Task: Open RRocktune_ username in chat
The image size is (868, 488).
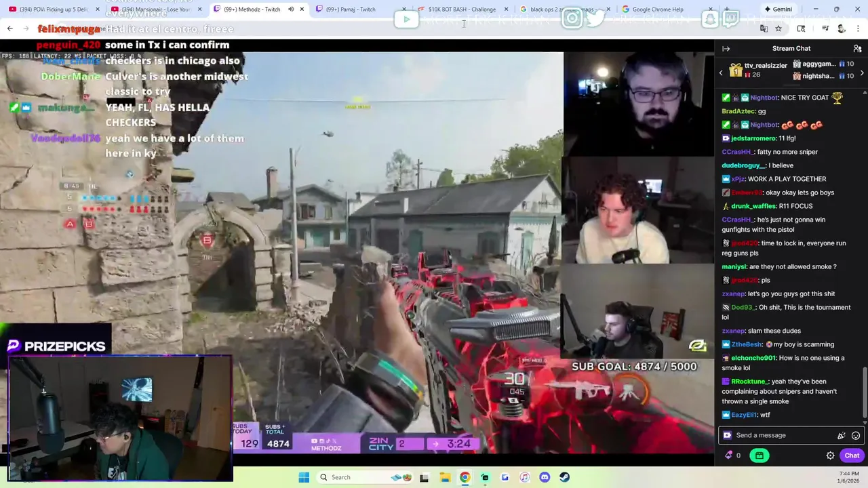Action: pos(749,382)
